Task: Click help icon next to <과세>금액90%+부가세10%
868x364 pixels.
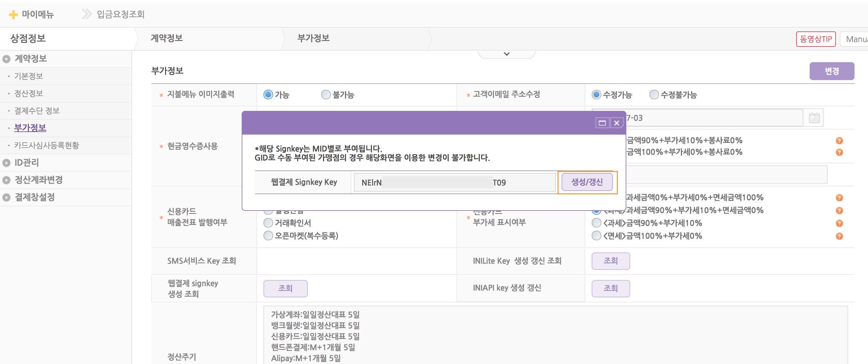Action: click(839, 223)
